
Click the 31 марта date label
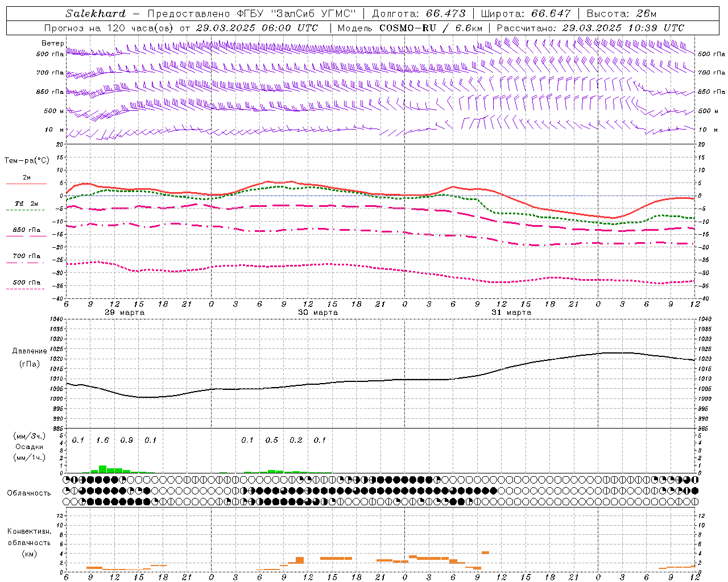(511, 313)
